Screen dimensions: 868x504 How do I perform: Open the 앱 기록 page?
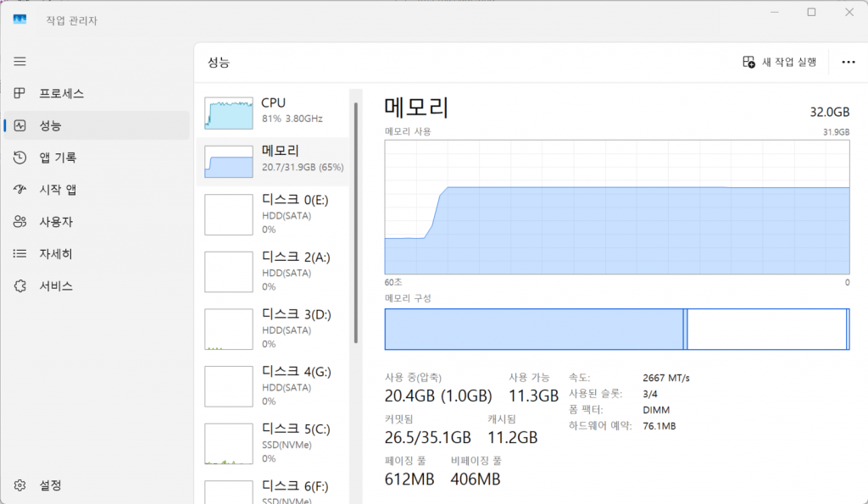(58, 158)
